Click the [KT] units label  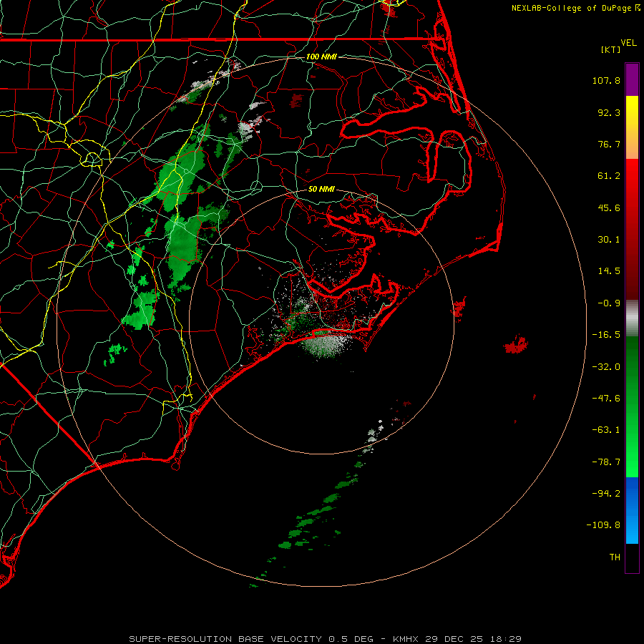611,49
